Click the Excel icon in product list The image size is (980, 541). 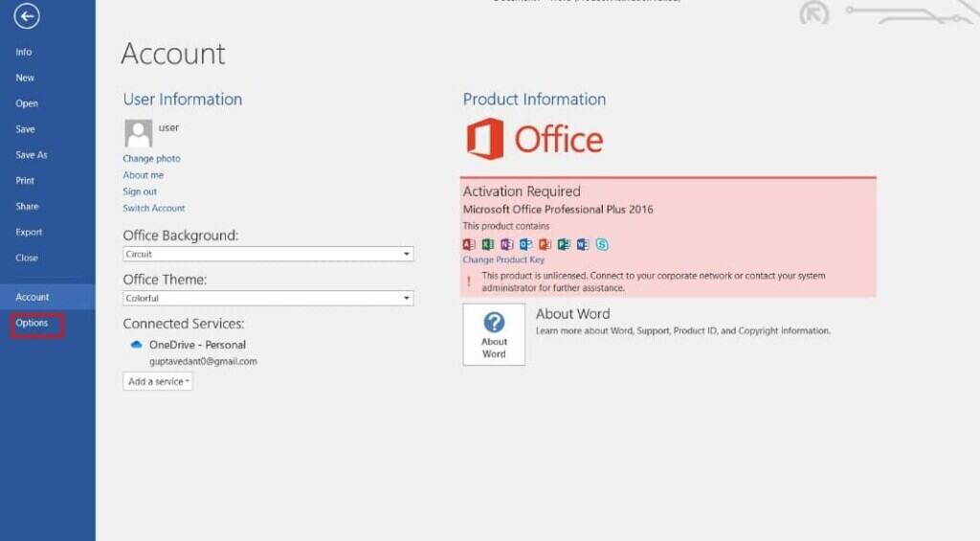click(488, 244)
